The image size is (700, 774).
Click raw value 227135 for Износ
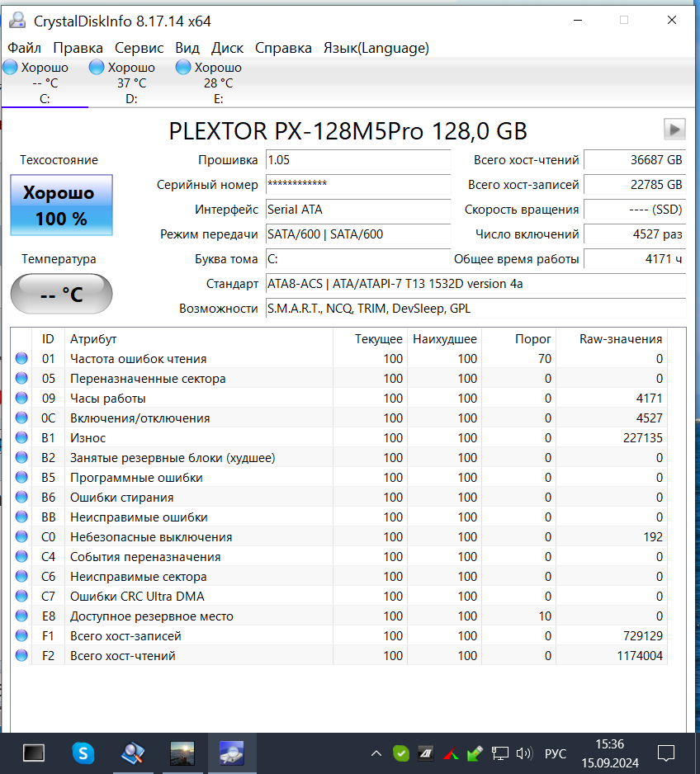click(643, 438)
